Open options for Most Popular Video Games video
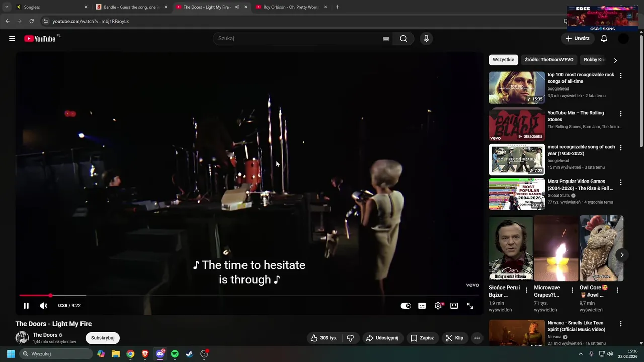The height and width of the screenshot is (362, 644). (620, 183)
